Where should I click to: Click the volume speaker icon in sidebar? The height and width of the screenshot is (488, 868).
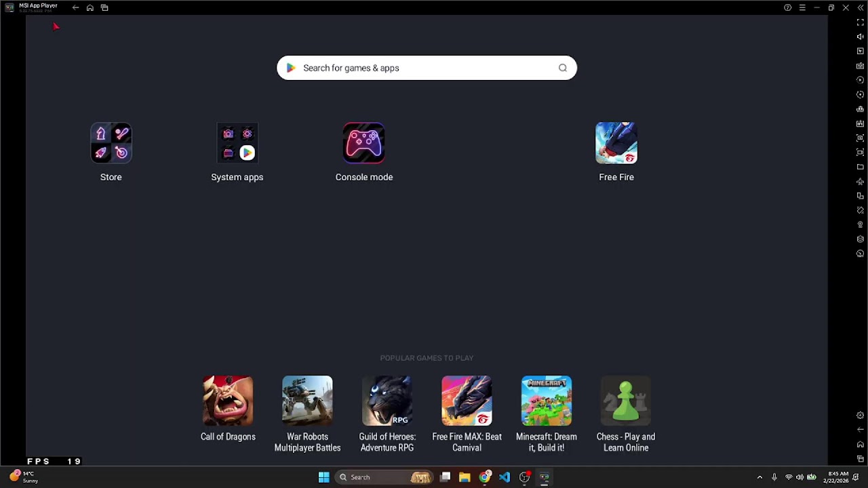tap(861, 37)
